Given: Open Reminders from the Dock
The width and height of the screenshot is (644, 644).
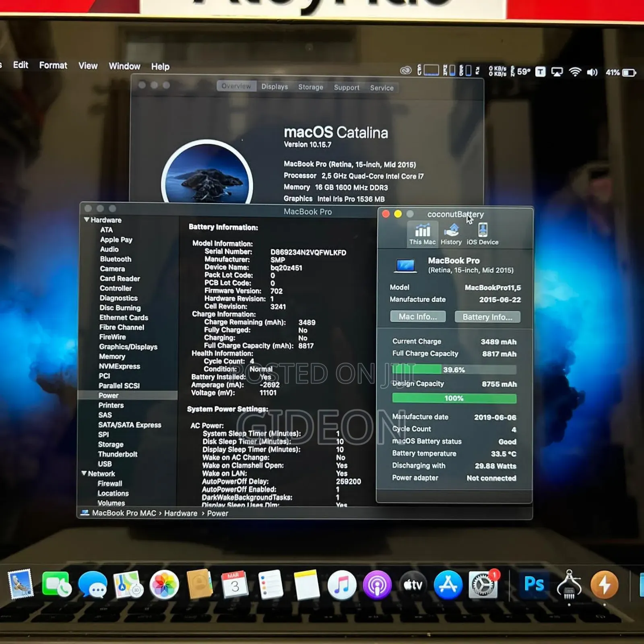Looking at the screenshot, I should (270, 584).
